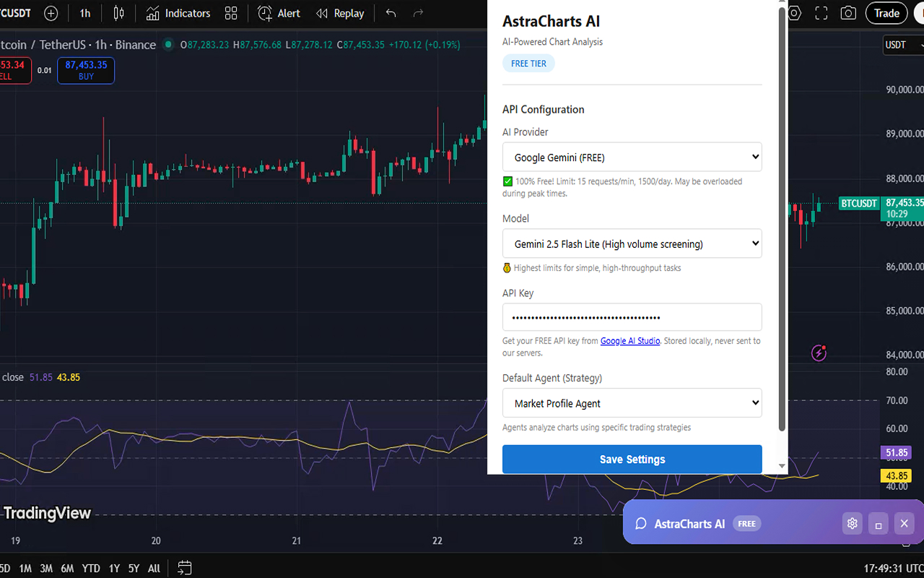Click the AstraCharts AI panel title
Viewport: 924px width, 578px height.
552,22
